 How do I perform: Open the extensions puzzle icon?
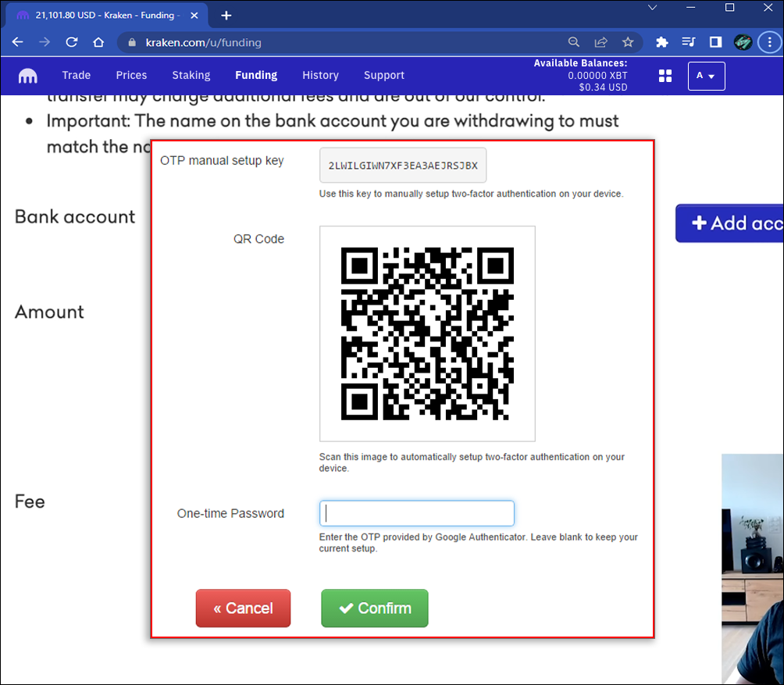[661, 42]
